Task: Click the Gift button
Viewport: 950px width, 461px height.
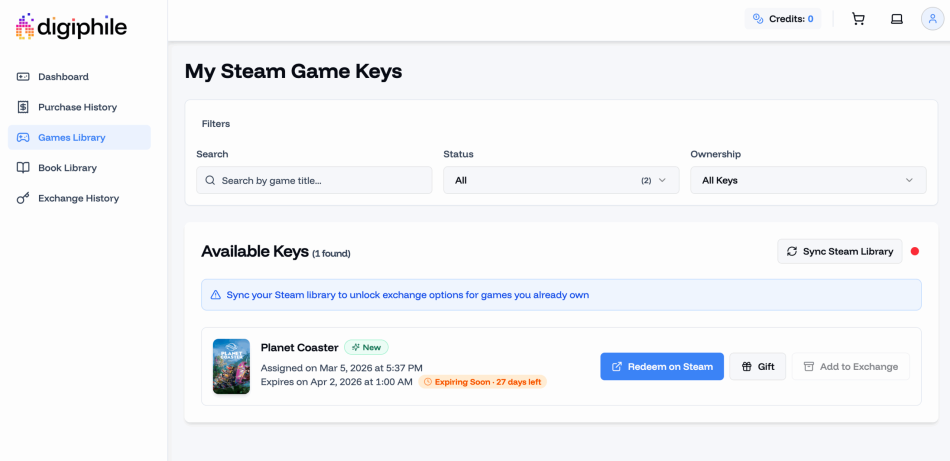Action: 758,366
